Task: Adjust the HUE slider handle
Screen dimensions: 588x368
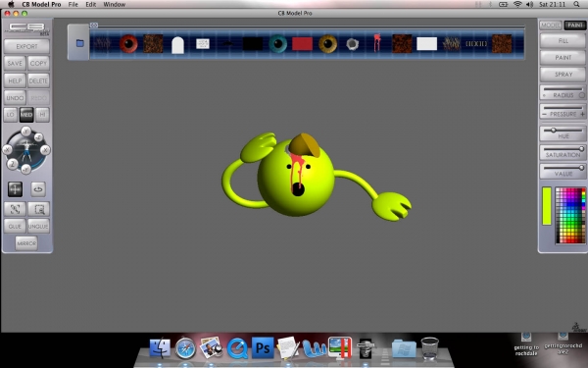Action: pos(553,130)
